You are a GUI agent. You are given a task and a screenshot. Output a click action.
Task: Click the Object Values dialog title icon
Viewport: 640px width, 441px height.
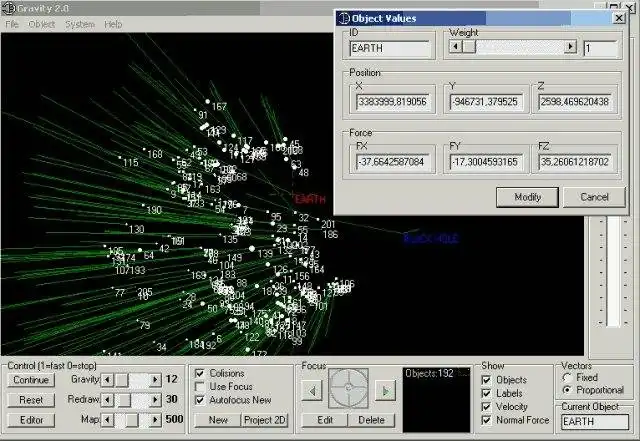click(344, 18)
